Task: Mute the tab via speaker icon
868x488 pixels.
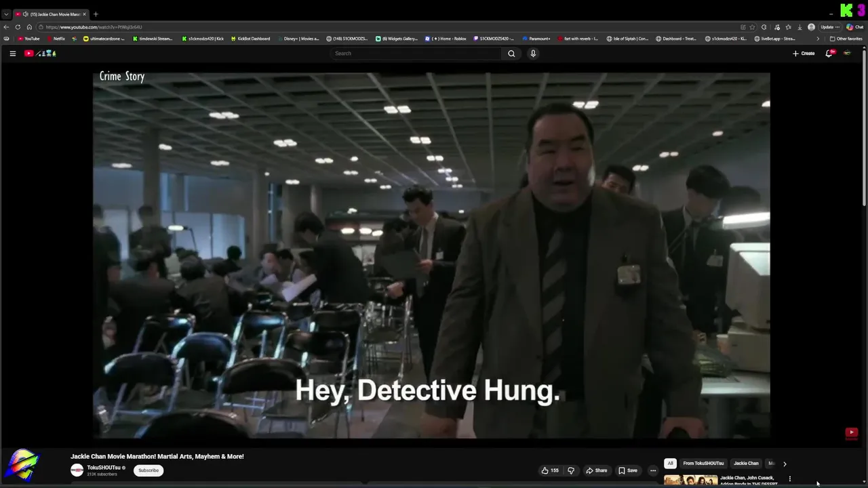Action: coord(25,14)
